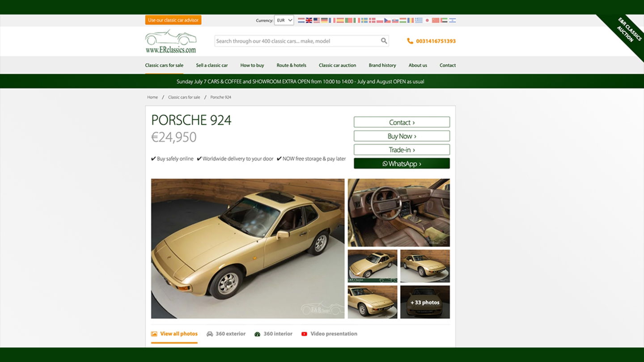
Task: Open Route & hotels menu item
Action: [x=292, y=65]
